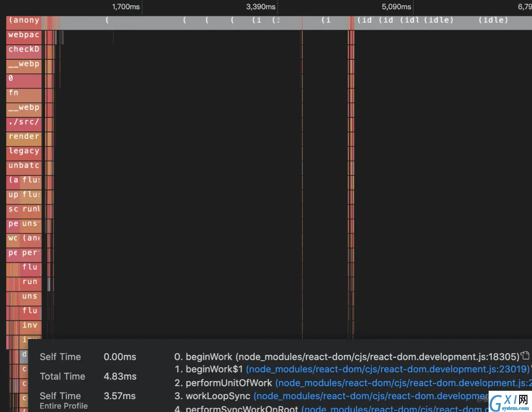Click the 1,700ms time axis label
The image size is (532, 412).
(x=126, y=7)
